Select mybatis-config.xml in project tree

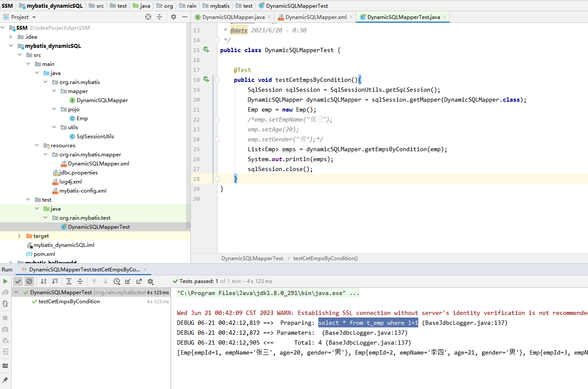point(83,191)
